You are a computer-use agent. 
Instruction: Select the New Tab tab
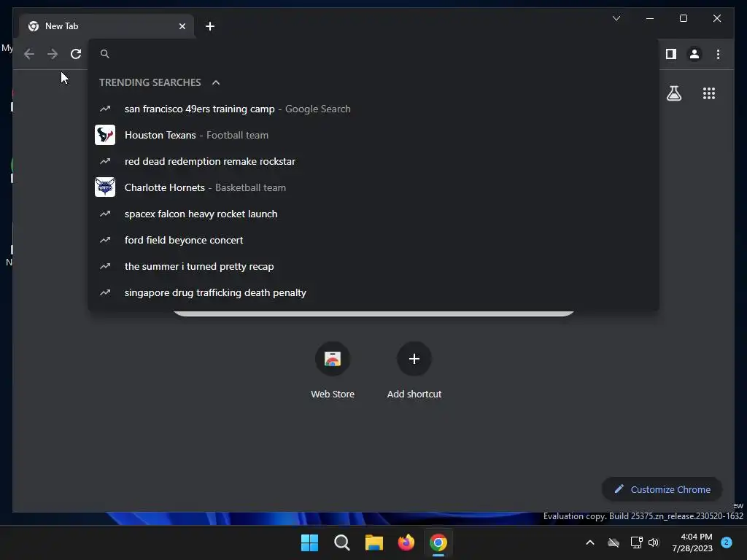coord(107,26)
